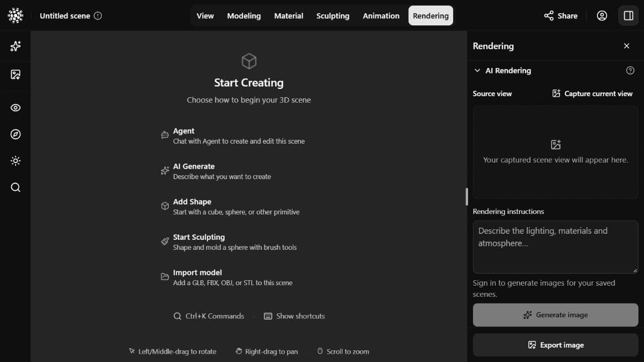The height and width of the screenshot is (362, 644).
Task: Click Show shortcuts
Action: [x=294, y=316]
